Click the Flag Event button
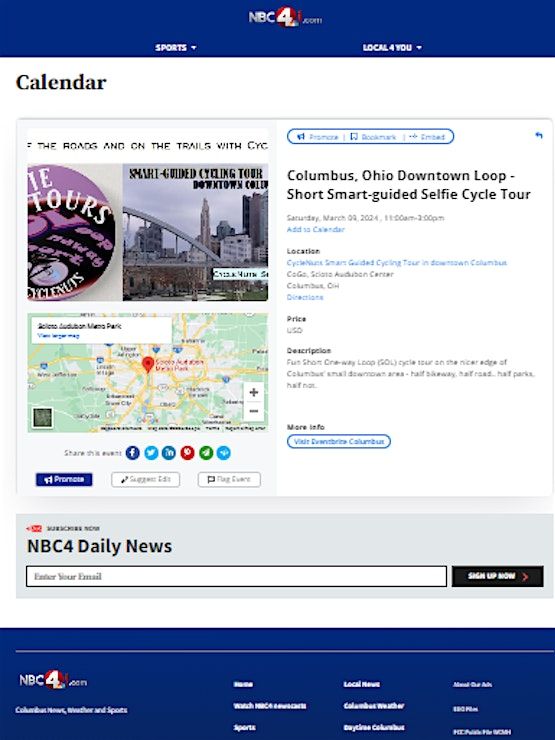Viewport: 555px width, 740px height. [229, 479]
